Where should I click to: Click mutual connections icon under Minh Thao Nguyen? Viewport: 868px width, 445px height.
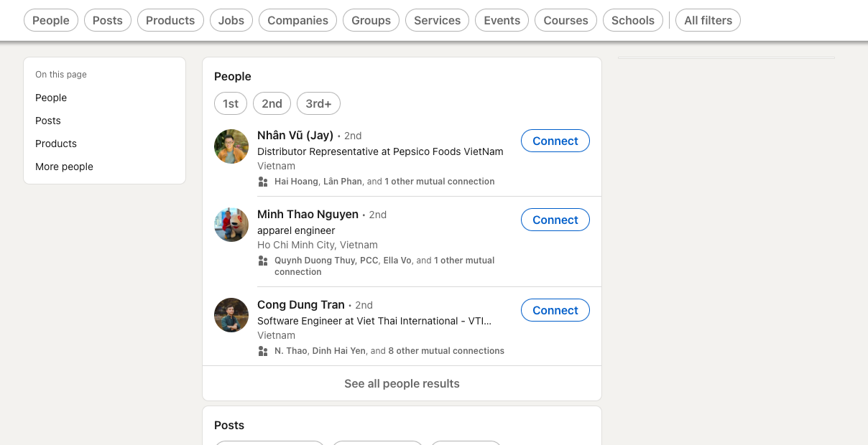(263, 261)
